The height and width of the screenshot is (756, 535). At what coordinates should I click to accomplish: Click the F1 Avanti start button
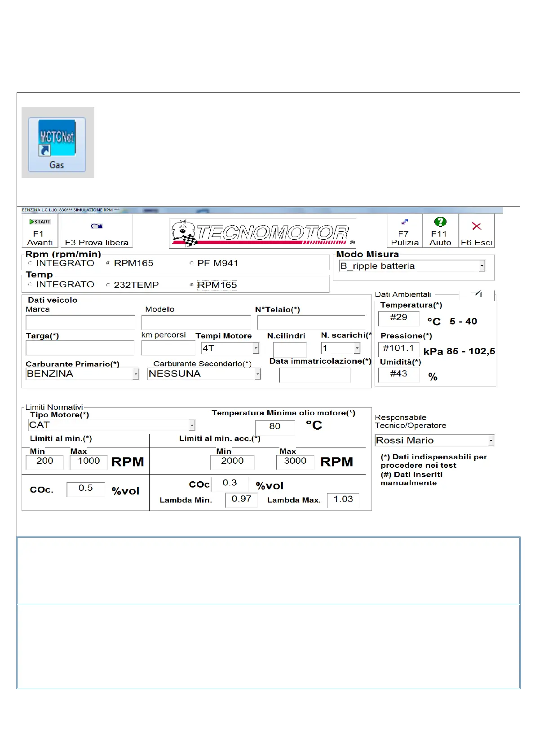(40, 231)
